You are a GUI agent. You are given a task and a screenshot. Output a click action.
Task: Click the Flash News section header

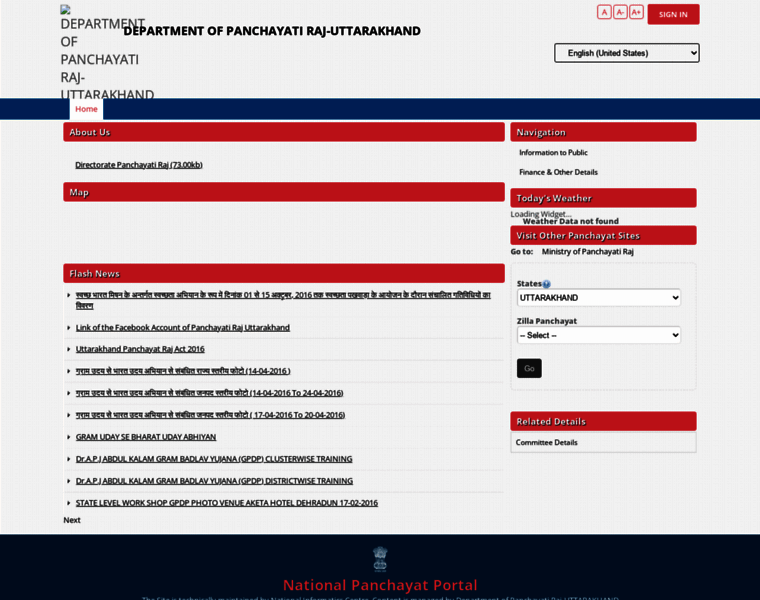284,273
